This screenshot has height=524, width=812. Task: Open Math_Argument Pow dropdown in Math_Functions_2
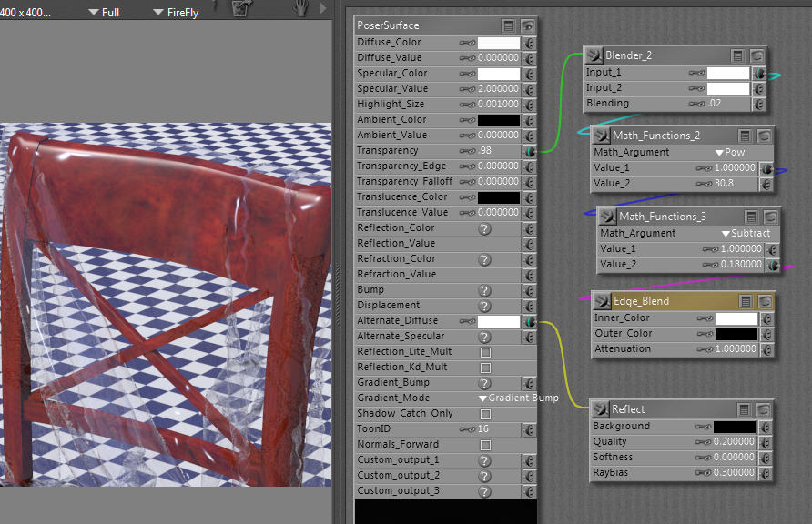pos(731,153)
